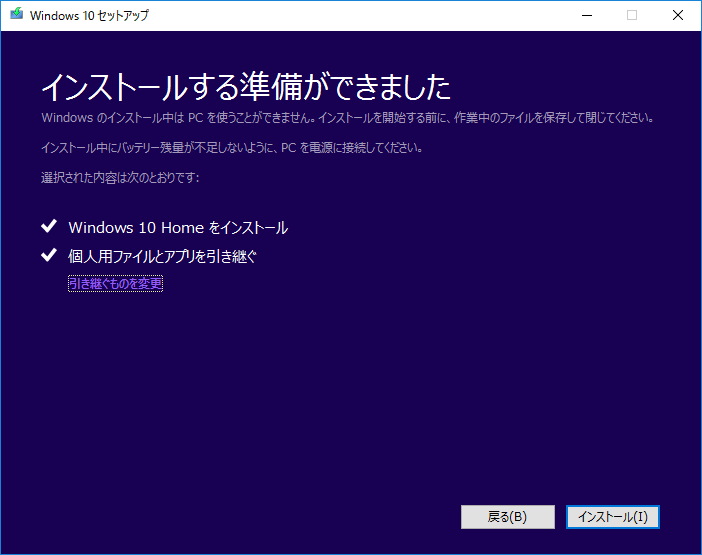Minimize the Windows 10 セットアップ window
The width and height of the screenshot is (702, 555).
587,15
